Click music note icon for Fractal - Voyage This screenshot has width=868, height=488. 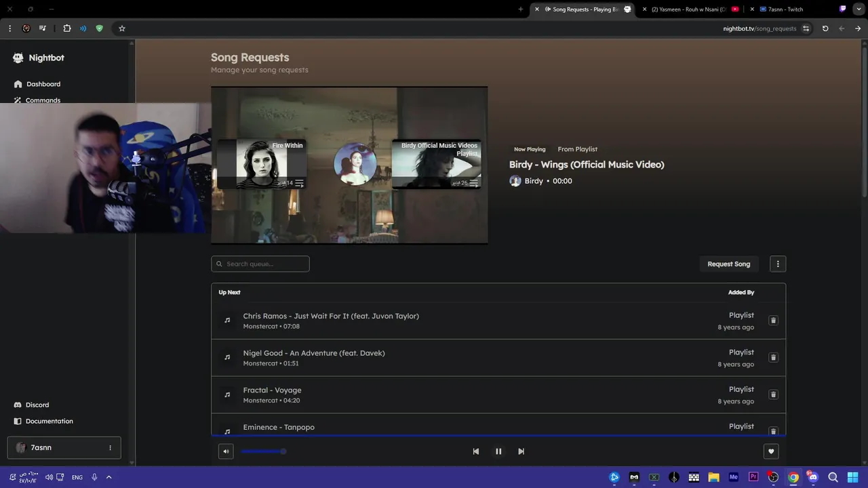(x=227, y=394)
